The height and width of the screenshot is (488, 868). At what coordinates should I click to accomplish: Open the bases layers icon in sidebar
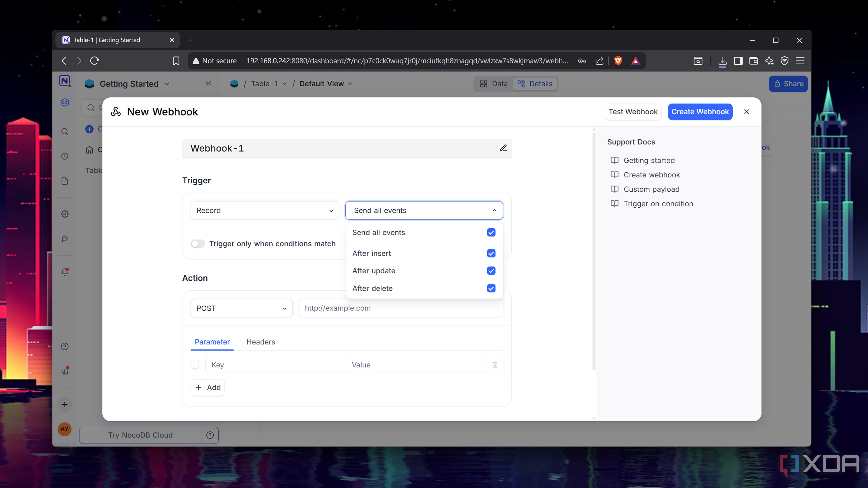[65, 102]
